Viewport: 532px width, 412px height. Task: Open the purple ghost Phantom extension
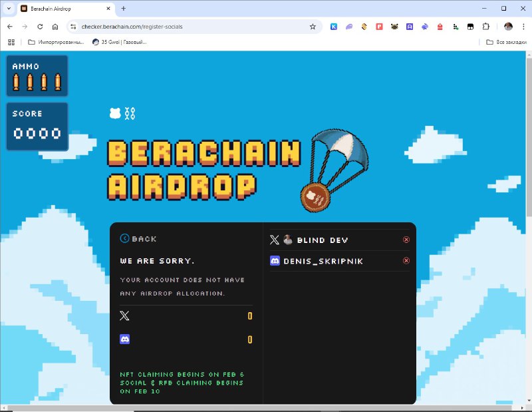[x=349, y=27]
